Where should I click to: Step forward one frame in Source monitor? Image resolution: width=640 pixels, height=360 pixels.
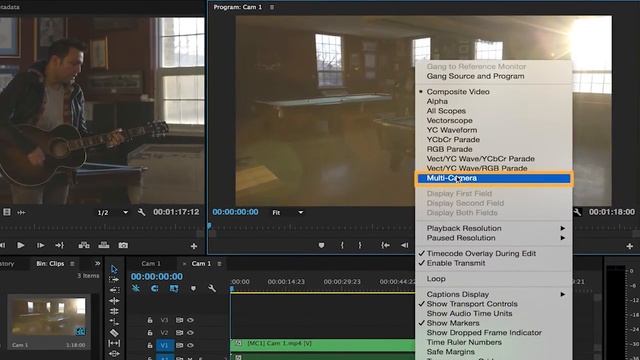[40, 245]
